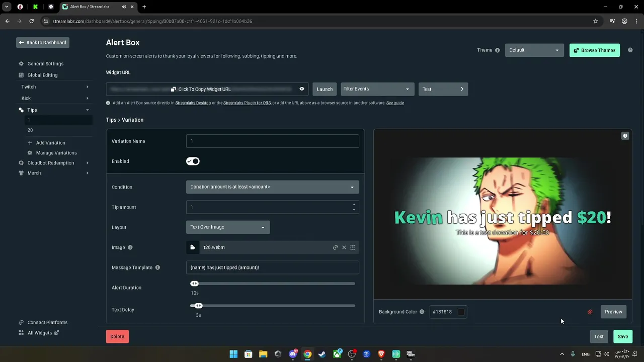This screenshot has height=362, width=644.
Task: Open Discord from the taskbar
Action: [x=293, y=354]
